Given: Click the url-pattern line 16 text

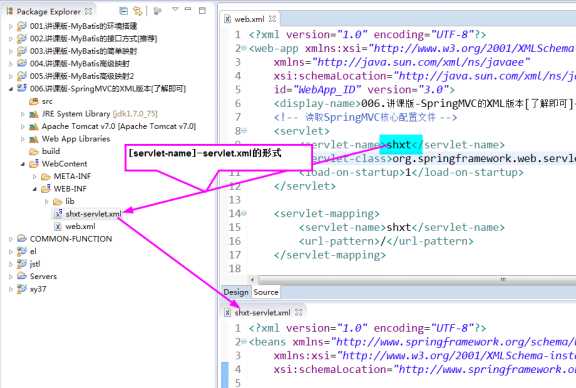Looking at the screenshot, I should [386, 241].
